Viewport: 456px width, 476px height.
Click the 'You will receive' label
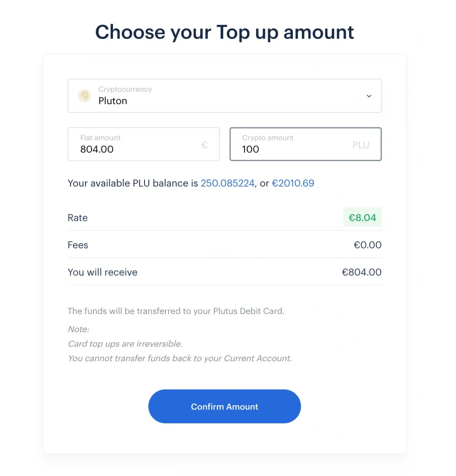pos(103,272)
